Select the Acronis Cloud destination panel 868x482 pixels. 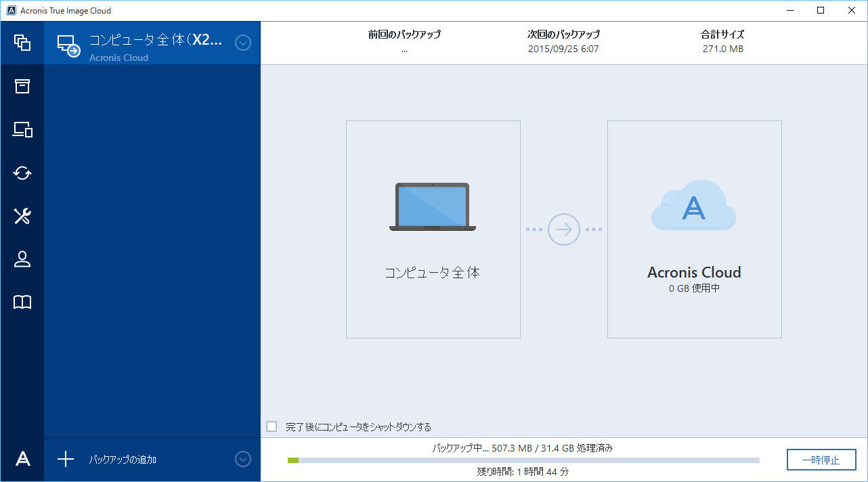693,229
